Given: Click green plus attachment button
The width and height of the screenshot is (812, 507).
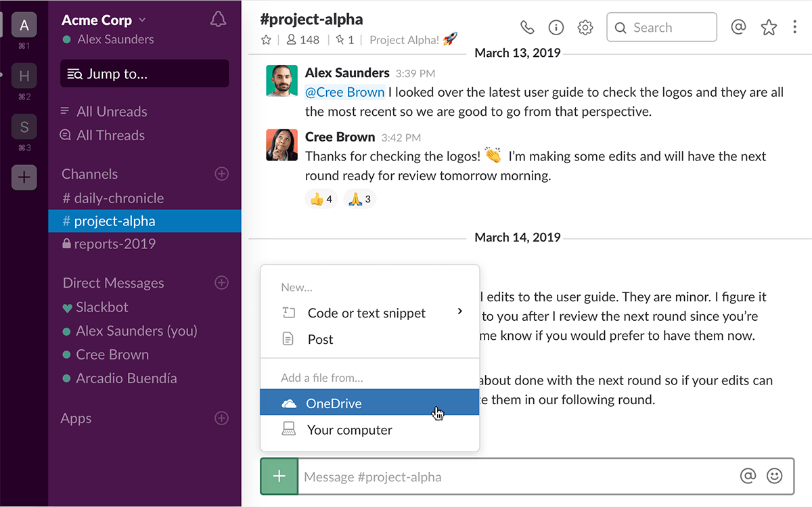Looking at the screenshot, I should click(x=279, y=477).
